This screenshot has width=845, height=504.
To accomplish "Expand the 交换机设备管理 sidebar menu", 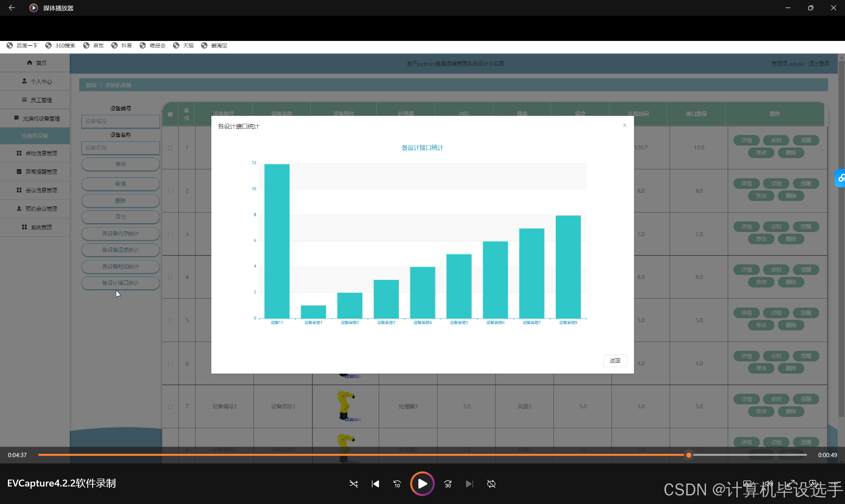I will [37, 118].
